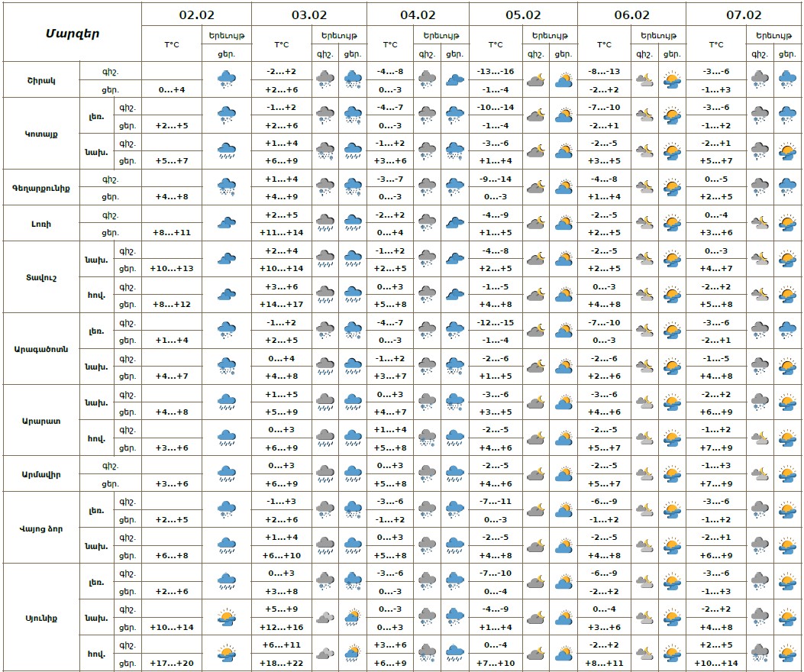The width and height of the screenshot is (804, 672).
Task: Select the 05.02 date column header
Action: point(523,15)
